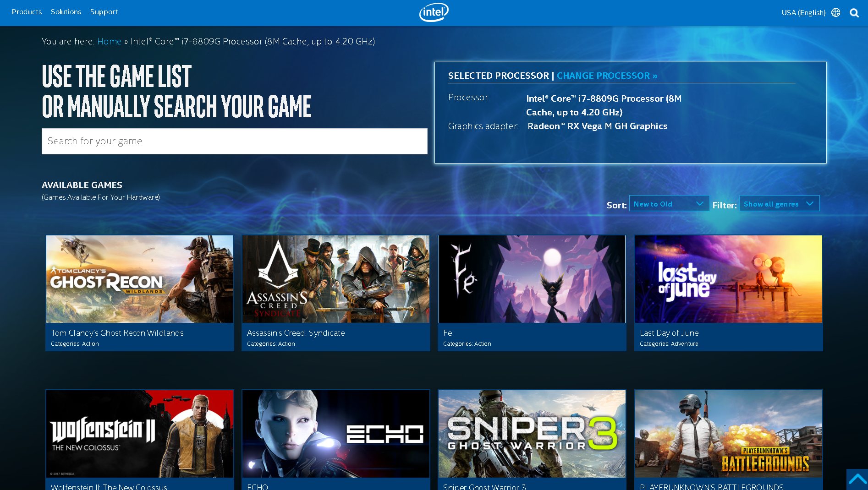The width and height of the screenshot is (868, 490).
Task: Open the Fe game thumbnail
Action: point(532,279)
